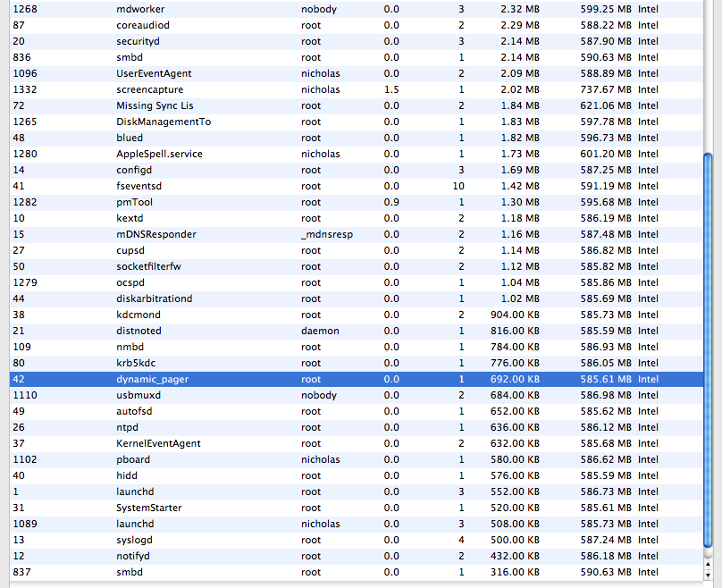The width and height of the screenshot is (722, 588).
Task: Click the blue vertical scrollbar thumb
Action: point(709,350)
